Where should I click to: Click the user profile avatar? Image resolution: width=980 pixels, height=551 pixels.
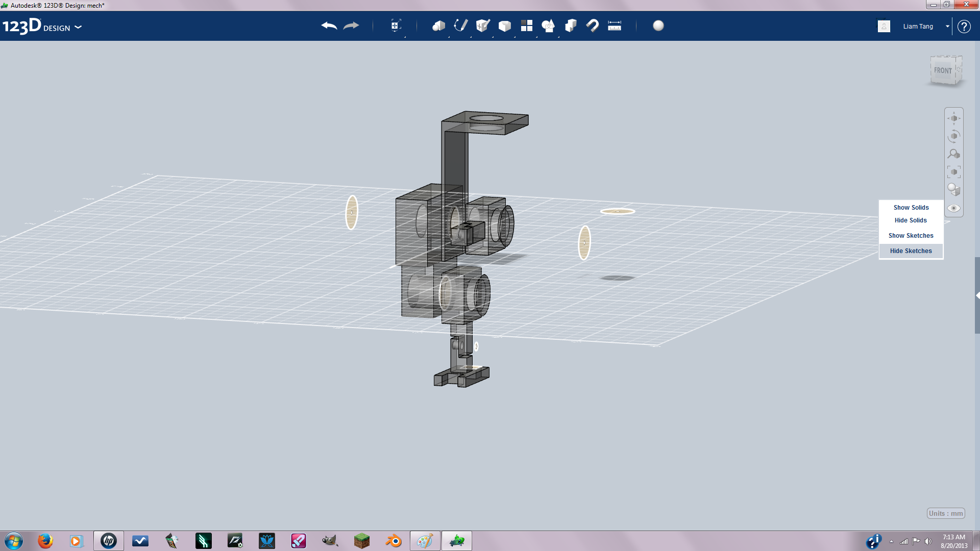(884, 26)
